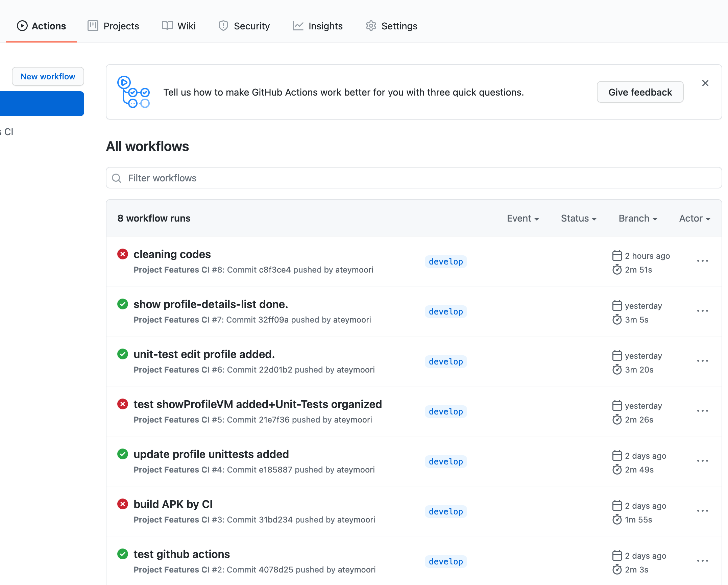Click the GitHub Actions workflow illustration icon
The width and height of the screenshot is (728, 585).
(x=134, y=92)
